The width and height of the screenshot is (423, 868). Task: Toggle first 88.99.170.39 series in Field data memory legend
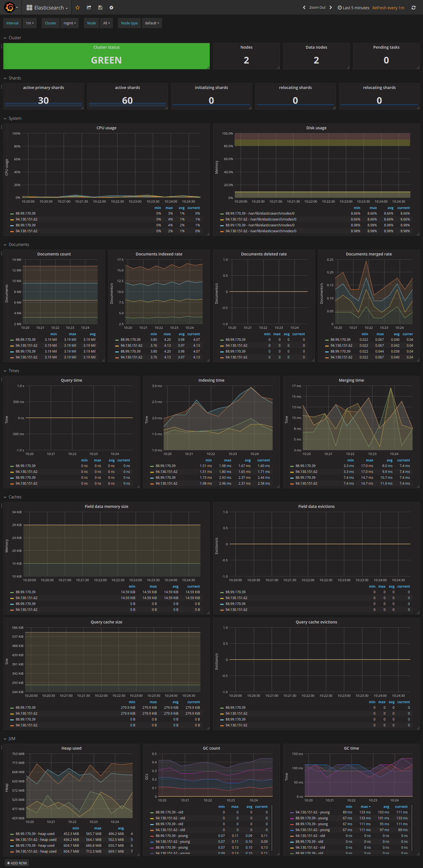(x=25, y=592)
